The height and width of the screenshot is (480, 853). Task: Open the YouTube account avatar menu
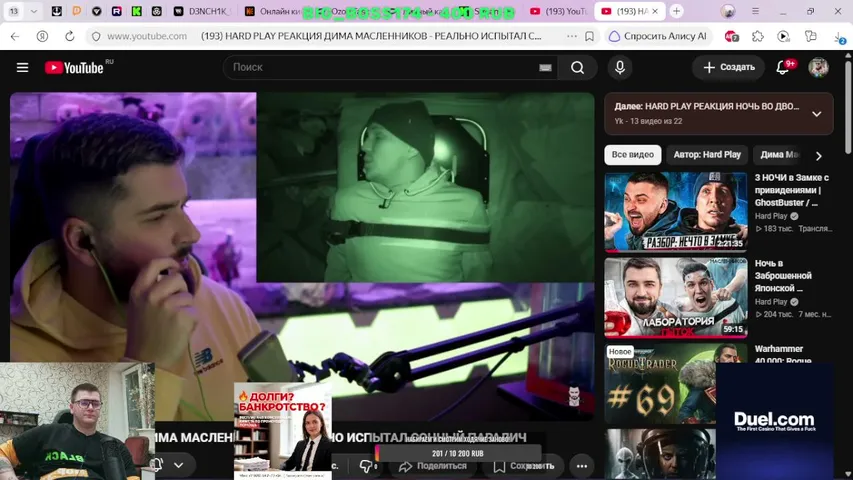pyautogui.click(x=818, y=67)
